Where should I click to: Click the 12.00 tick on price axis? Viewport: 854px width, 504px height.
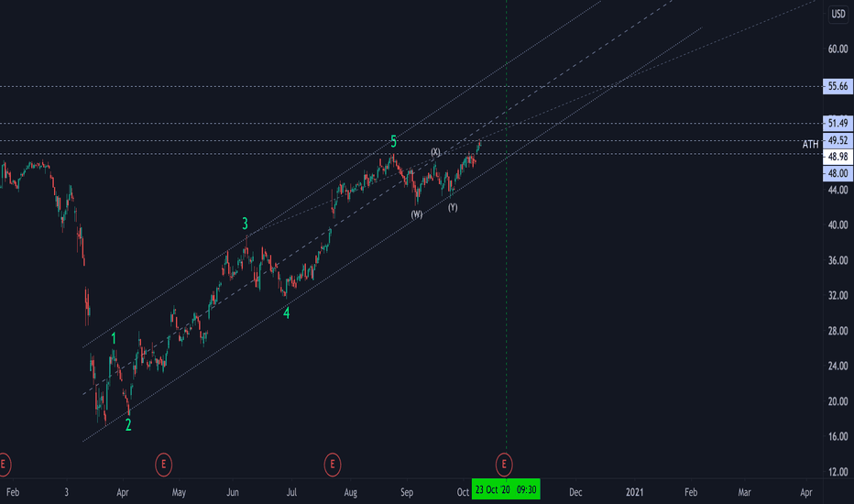pyautogui.click(x=838, y=472)
